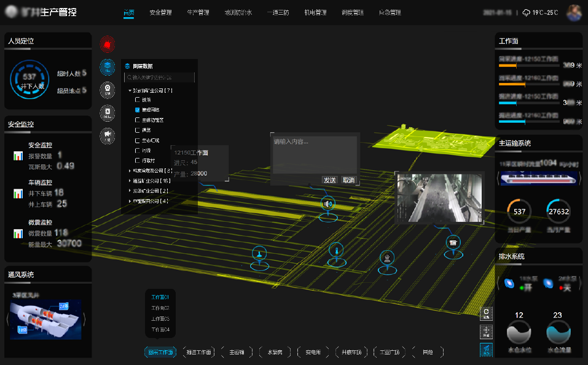Expand the company tree node marked [16]

tap(130, 181)
